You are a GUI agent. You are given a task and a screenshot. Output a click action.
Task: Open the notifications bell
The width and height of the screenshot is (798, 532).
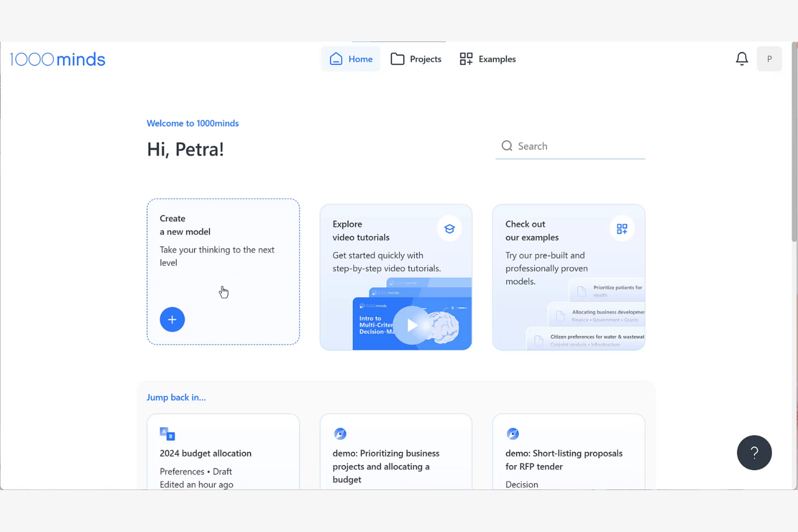coord(741,59)
